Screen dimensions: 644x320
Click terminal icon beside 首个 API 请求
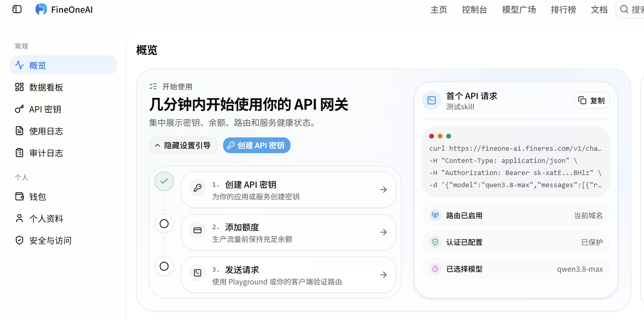[x=432, y=100]
